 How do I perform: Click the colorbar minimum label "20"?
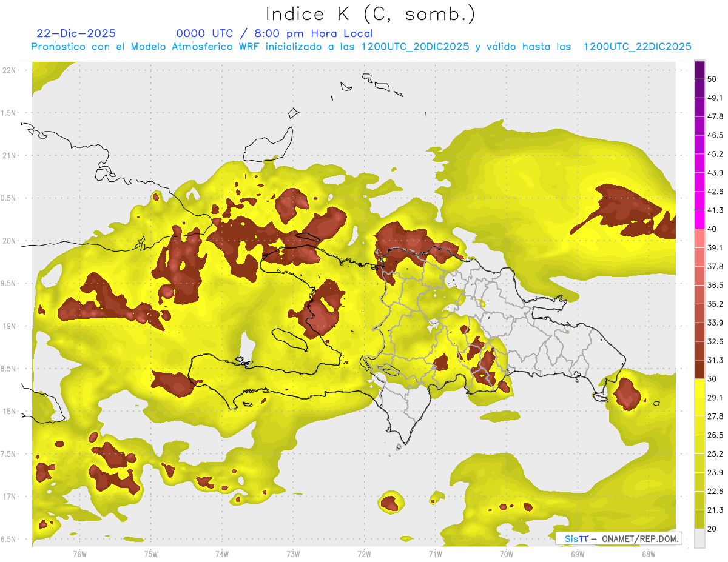tap(713, 529)
